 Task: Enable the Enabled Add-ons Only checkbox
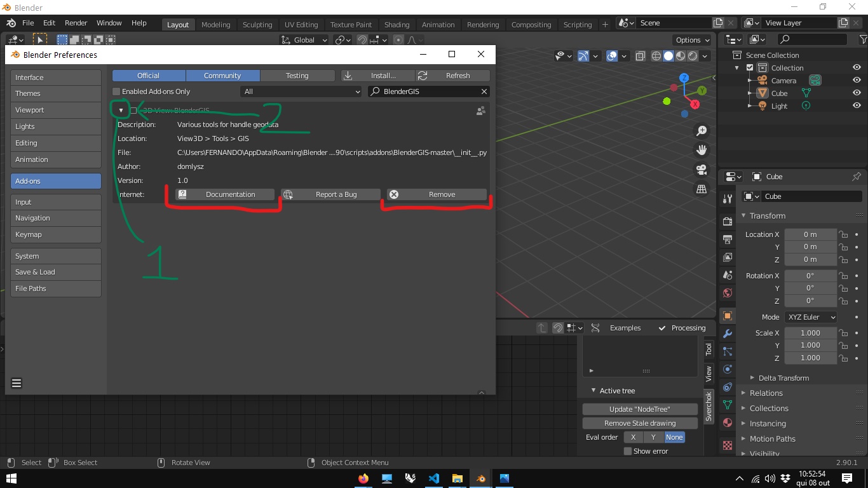tap(116, 91)
